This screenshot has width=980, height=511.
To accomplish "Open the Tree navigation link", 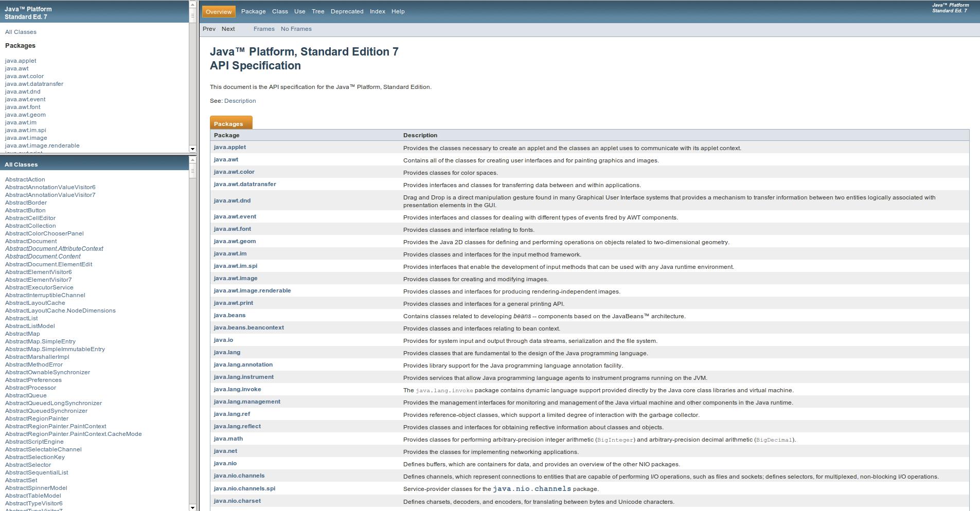I will click(318, 11).
